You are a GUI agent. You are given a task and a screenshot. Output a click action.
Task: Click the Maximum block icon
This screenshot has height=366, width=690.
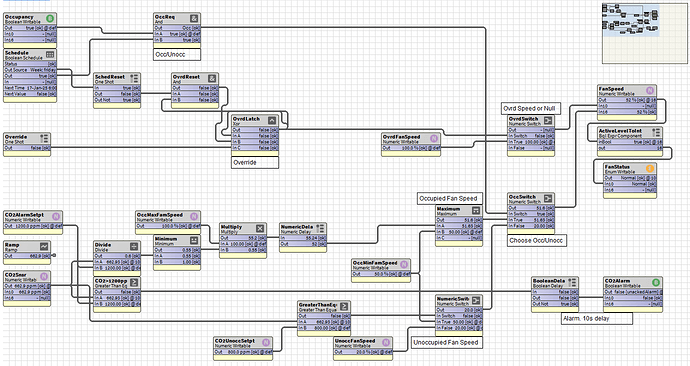click(x=476, y=210)
